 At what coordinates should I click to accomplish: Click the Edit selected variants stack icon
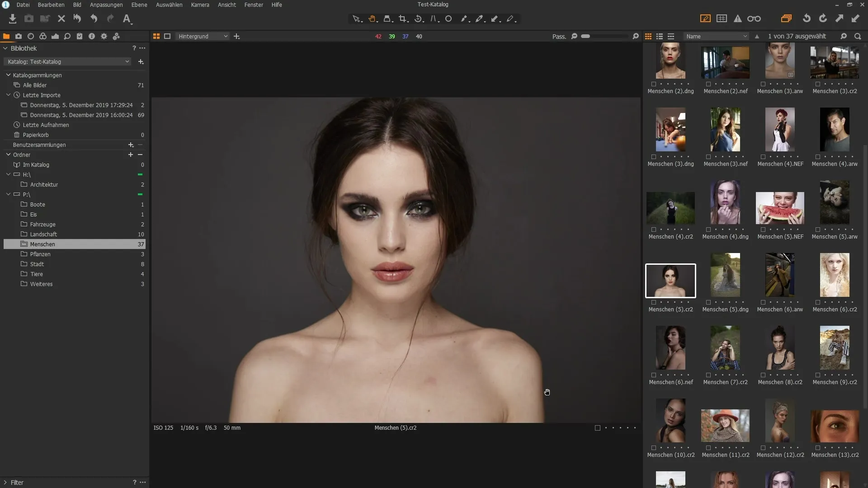point(786,19)
